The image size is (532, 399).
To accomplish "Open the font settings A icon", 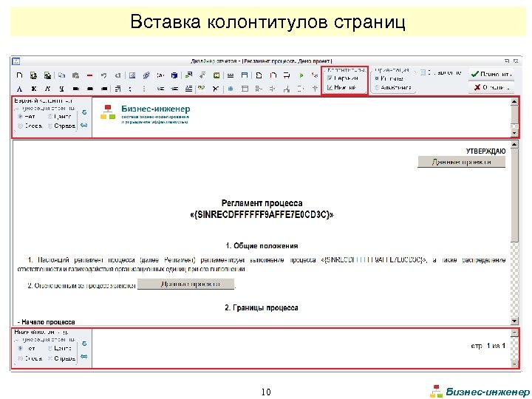I will 19,89.
